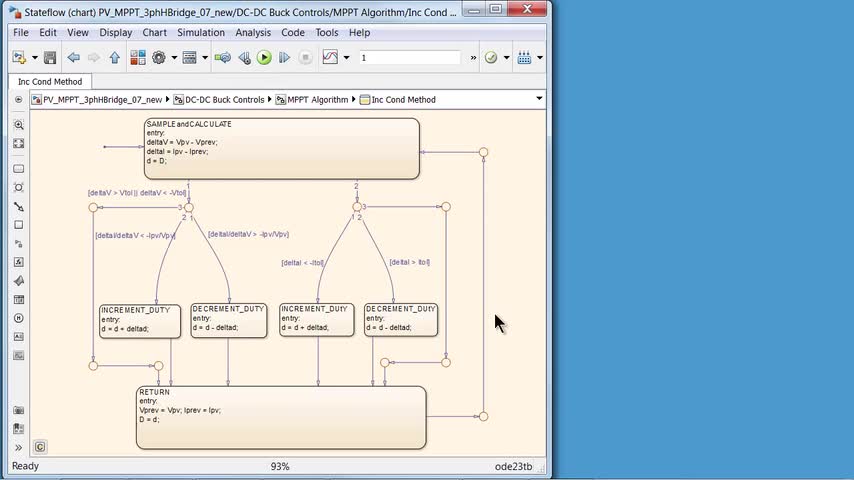This screenshot has height=480, width=854.
Task: Select the State tool in palette
Action: point(19,169)
